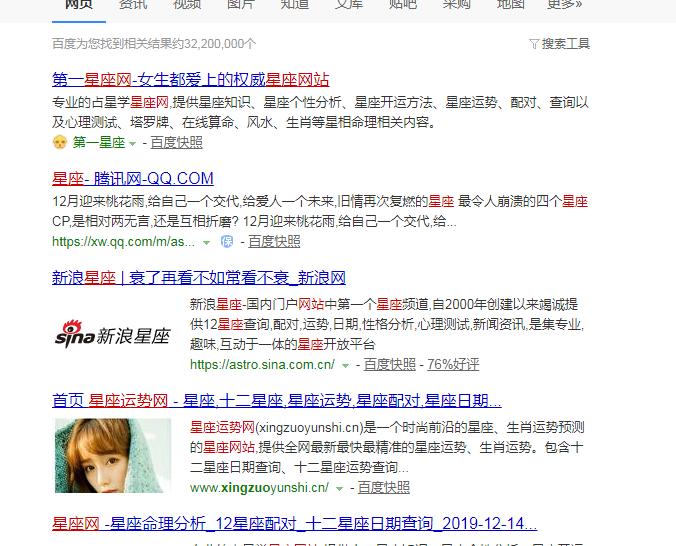676x546 pixels.
Task: Click the 保 security badge icon
Action: (x=227, y=242)
